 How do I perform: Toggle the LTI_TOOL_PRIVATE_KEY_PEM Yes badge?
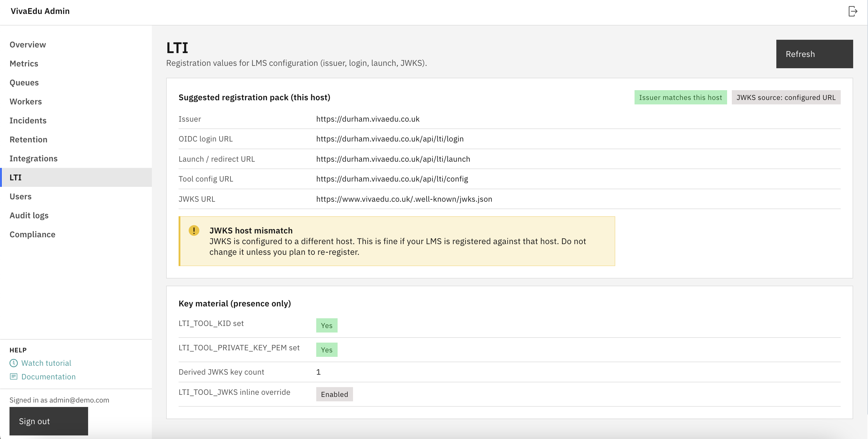tap(327, 349)
